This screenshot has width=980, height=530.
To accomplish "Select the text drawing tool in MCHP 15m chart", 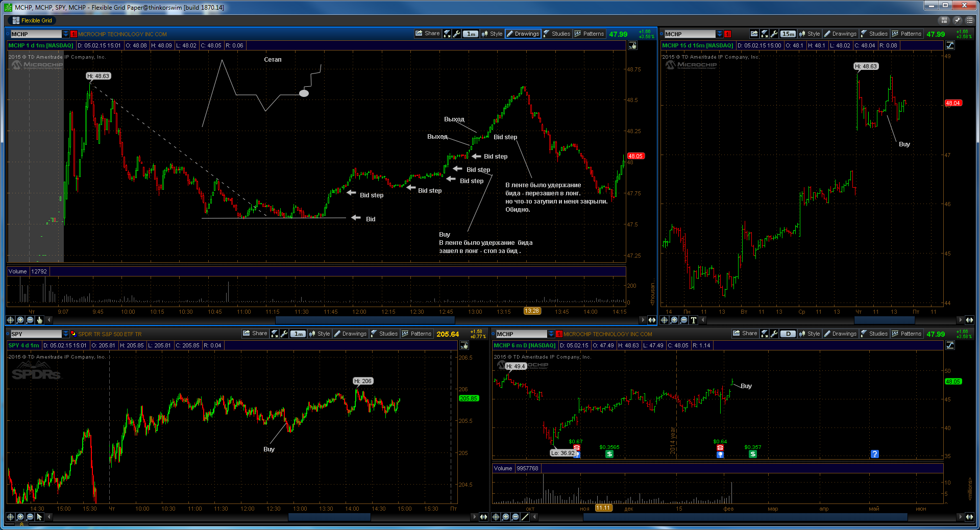I will [694, 320].
